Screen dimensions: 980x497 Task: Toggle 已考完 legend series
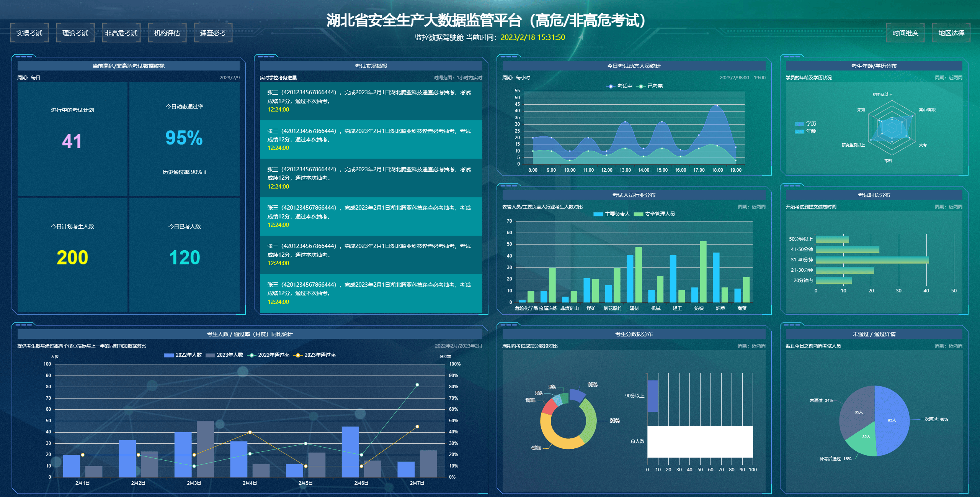click(650, 86)
